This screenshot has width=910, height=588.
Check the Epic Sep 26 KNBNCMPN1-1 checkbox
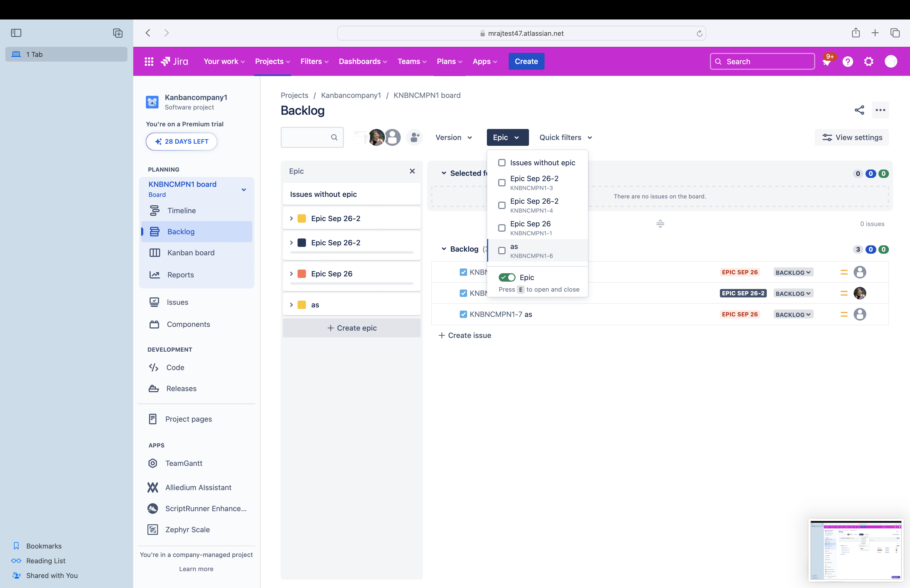502,228
